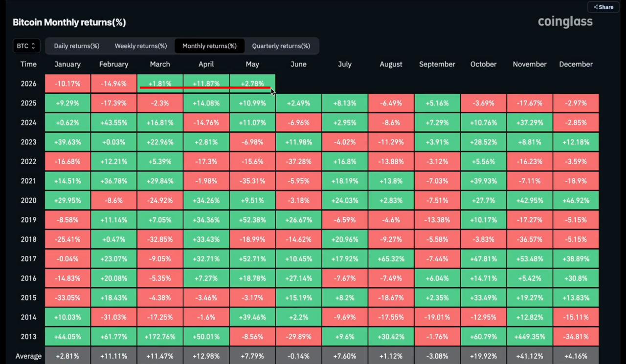This screenshot has height=364, width=626.
Task: Click the share icon beside Share
Action: tap(596, 7)
